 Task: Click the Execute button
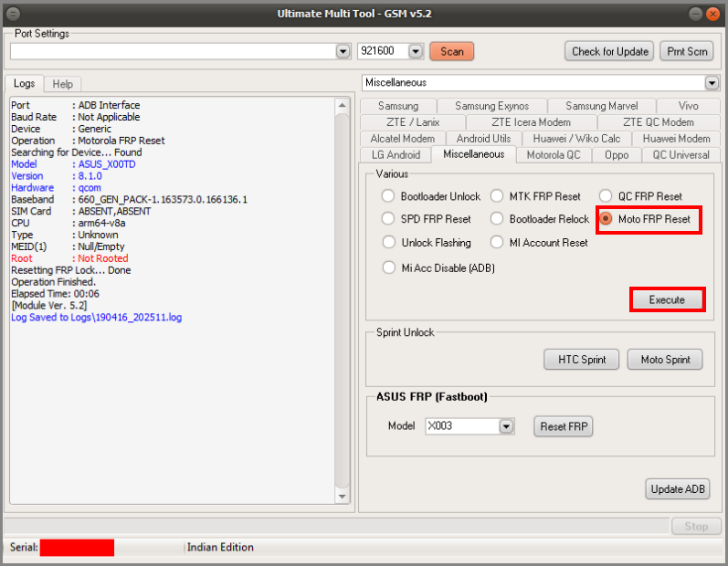(667, 299)
